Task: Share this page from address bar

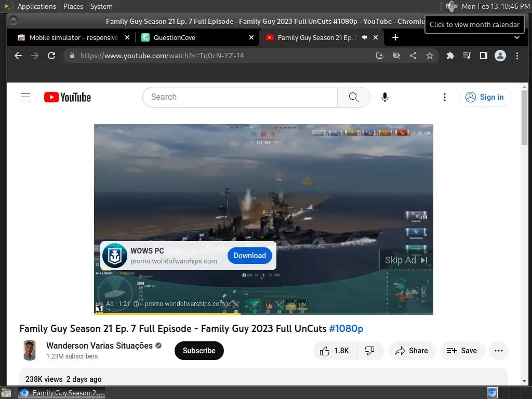Action: tap(413, 56)
